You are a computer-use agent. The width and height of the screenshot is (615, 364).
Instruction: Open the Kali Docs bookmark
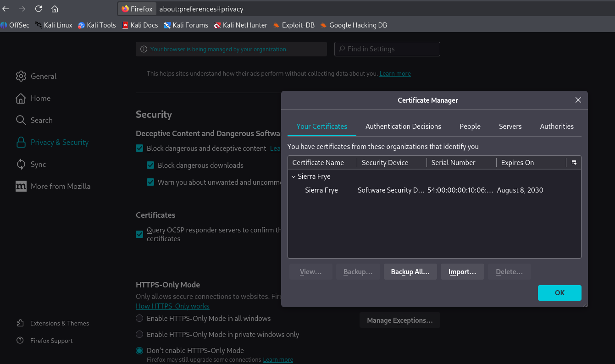click(x=140, y=25)
